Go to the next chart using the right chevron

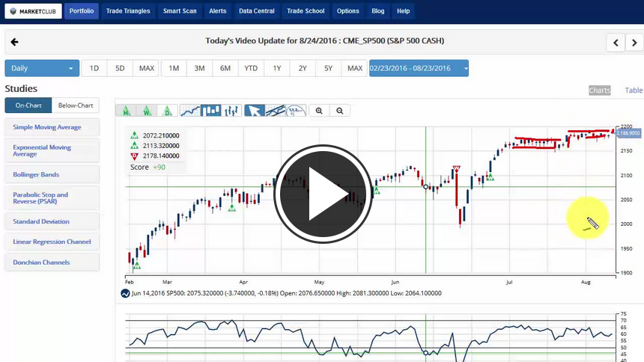[634, 42]
